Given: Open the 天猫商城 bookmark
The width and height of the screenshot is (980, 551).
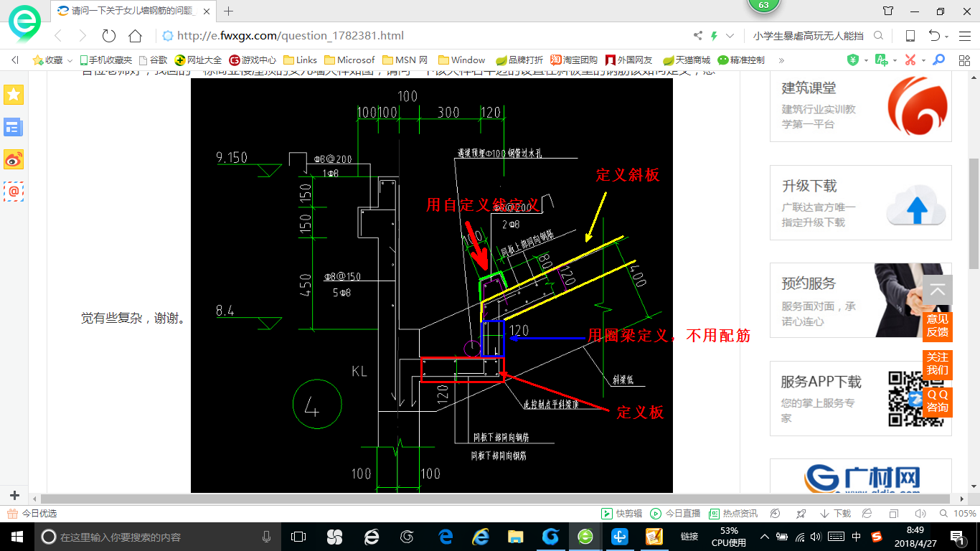Looking at the screenshot, I should (686, 60).
